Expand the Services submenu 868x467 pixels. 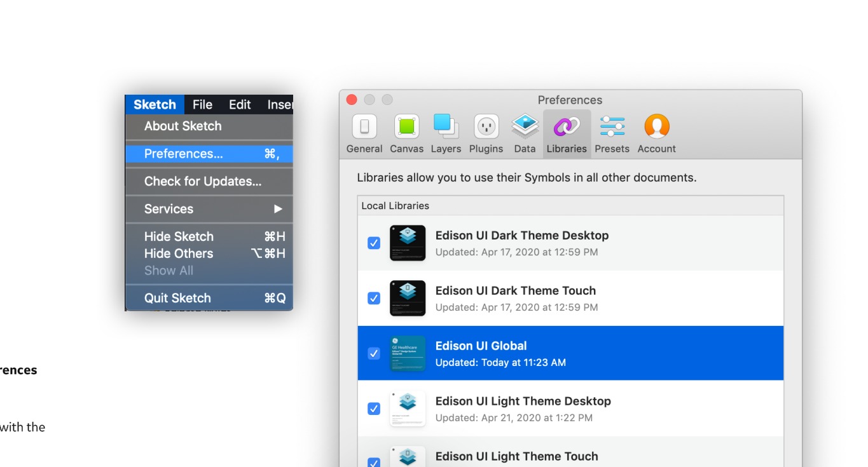tap(209, 209)
